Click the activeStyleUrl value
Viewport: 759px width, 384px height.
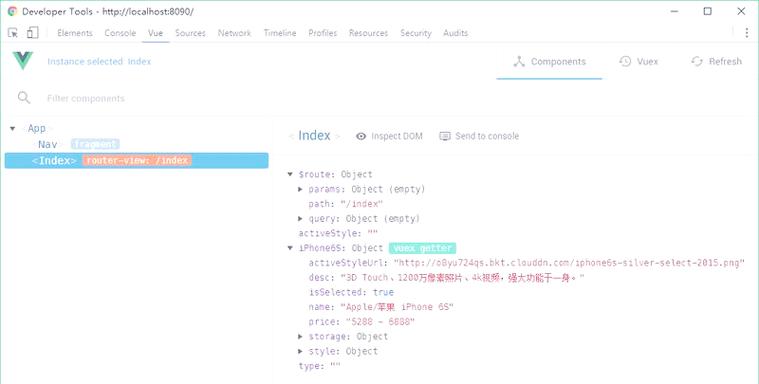569,263
